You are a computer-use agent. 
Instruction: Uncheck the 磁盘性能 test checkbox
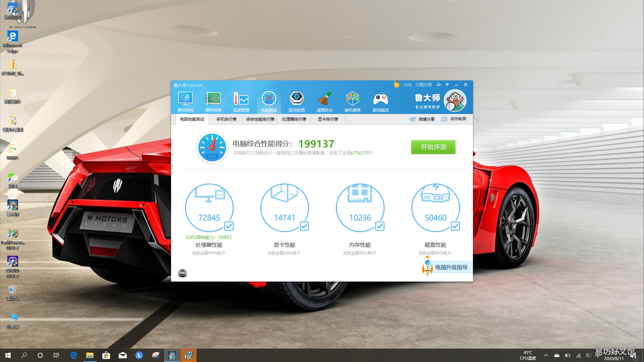pos(455,226)
